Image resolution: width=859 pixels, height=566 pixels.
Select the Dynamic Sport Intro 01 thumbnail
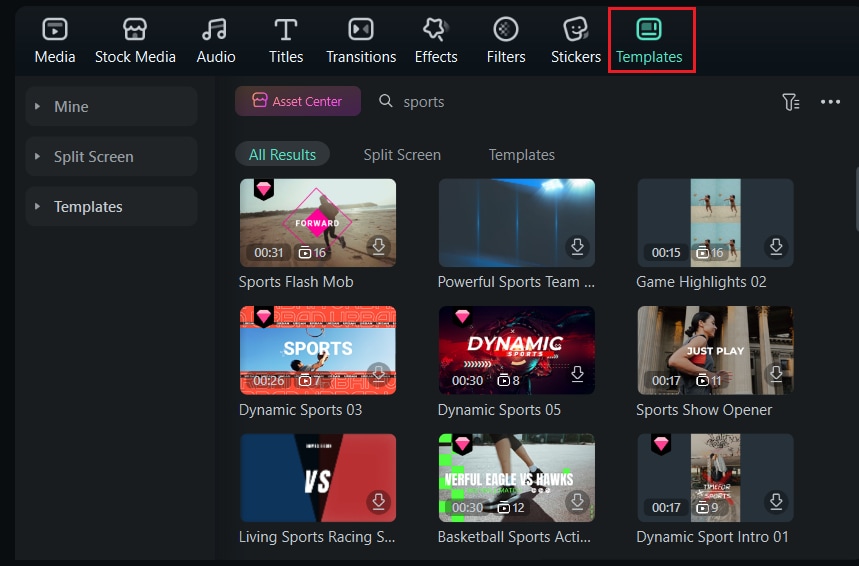click(x=715, y=478)
